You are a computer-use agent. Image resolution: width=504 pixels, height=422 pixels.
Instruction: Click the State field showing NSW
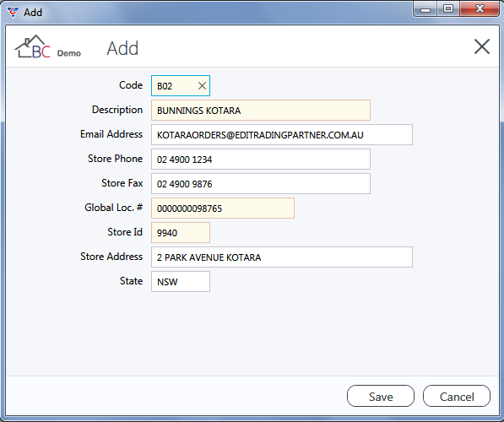(181, 281)
